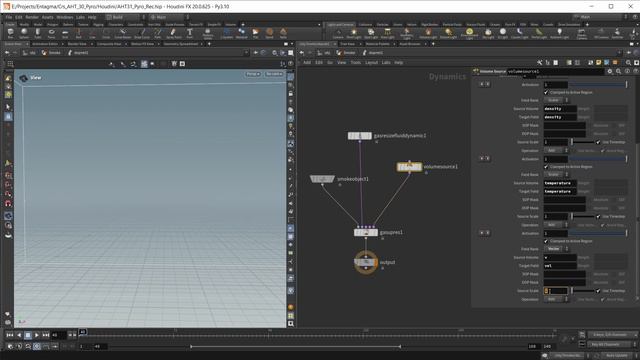Click the output node
Image resolution: width=640 pixels, height=360 pixels.
coord(366,262)
